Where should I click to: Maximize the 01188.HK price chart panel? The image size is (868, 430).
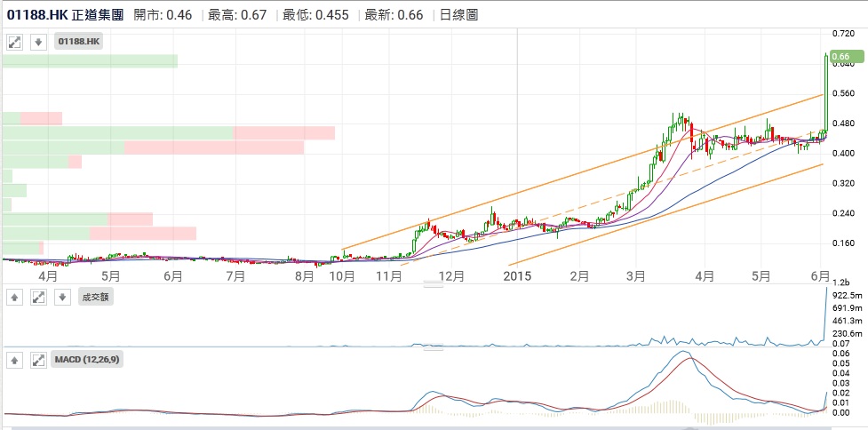pyautogui.click(x=14, y=42)
